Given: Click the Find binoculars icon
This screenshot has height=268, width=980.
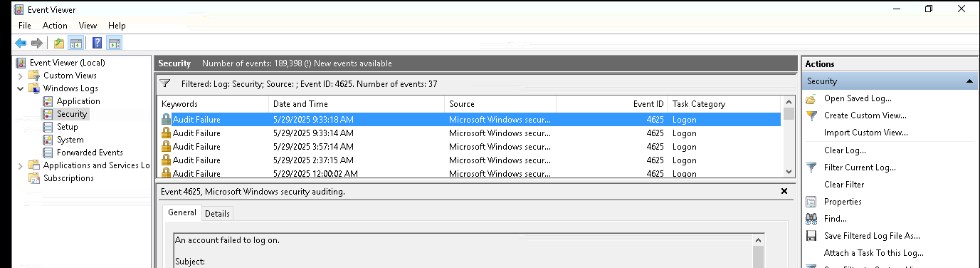Looking at the screenshot, I should (x=811, y=219).
